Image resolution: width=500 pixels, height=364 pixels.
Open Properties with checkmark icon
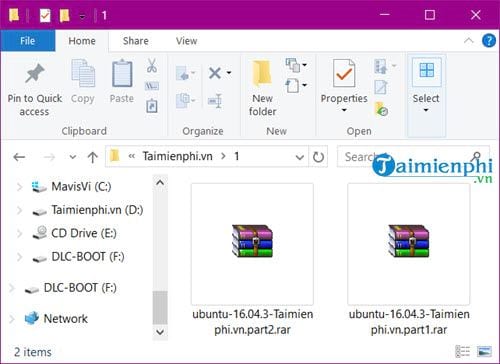(344, 73)
